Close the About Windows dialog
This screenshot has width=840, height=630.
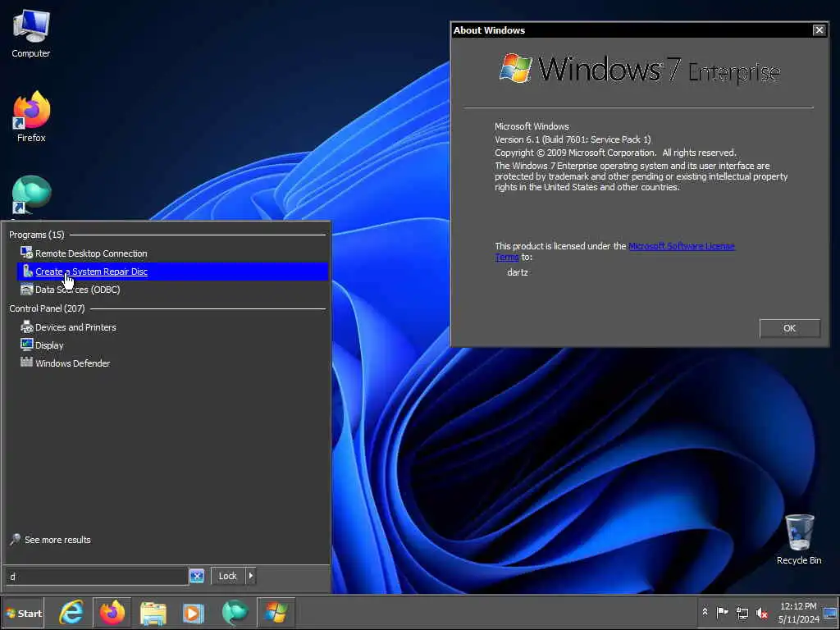click(819, 30)
